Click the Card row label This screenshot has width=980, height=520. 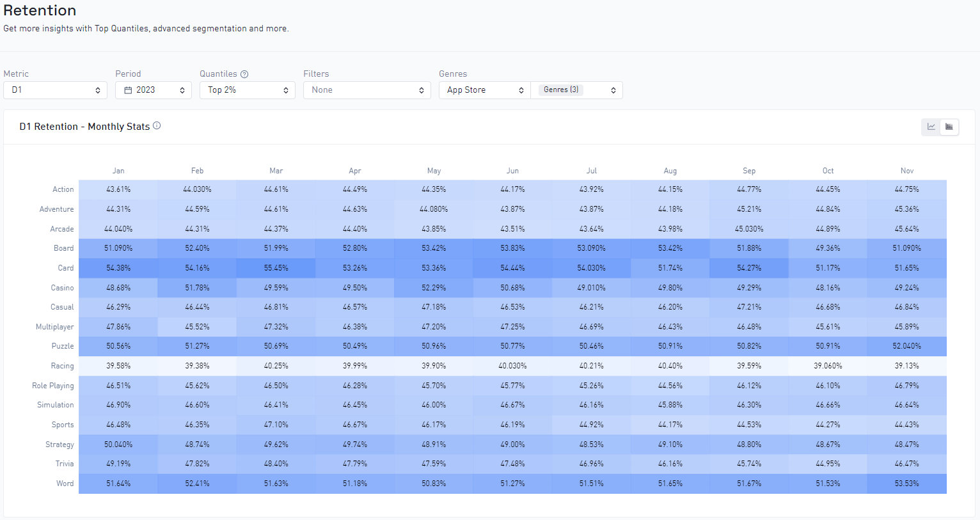(66, 268)
